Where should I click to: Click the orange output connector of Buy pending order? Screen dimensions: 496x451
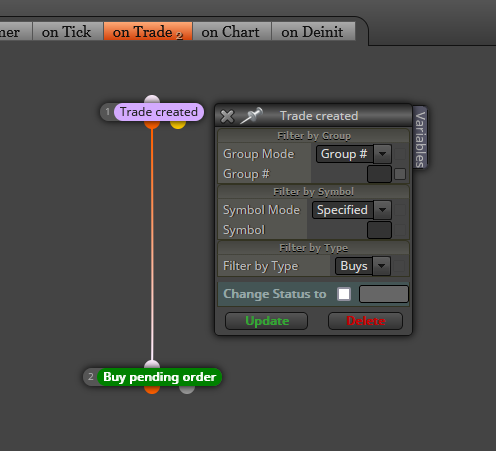[x=152, y=390]
